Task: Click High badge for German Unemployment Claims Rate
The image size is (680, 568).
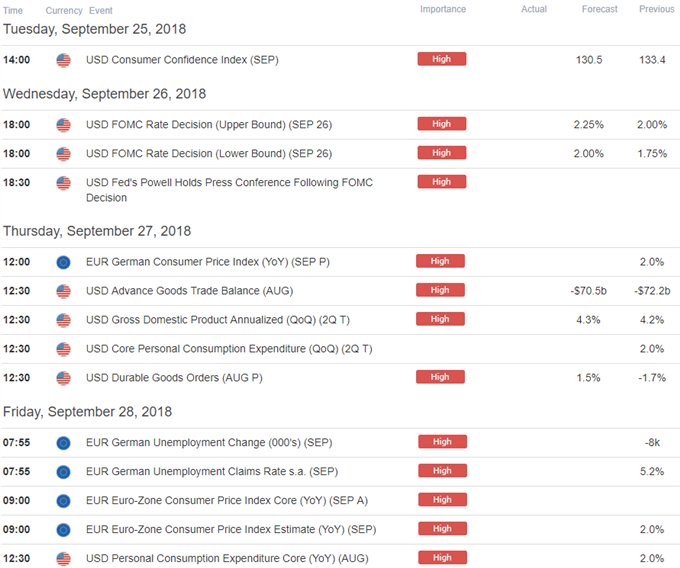Action: pyautogui.click(x=443, y=471)
